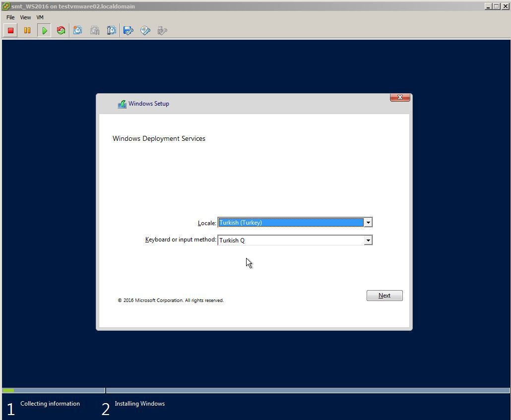The image size is (511, 420).
Task: Click the Next button
Action: coord(384,295)
